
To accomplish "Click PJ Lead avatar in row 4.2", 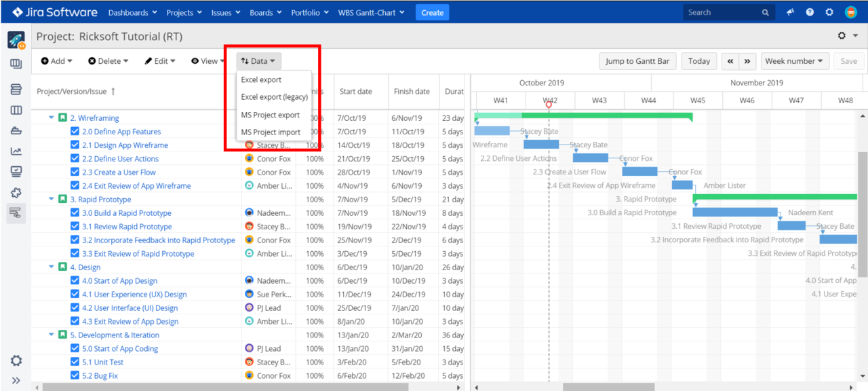I will click(250, 308).
